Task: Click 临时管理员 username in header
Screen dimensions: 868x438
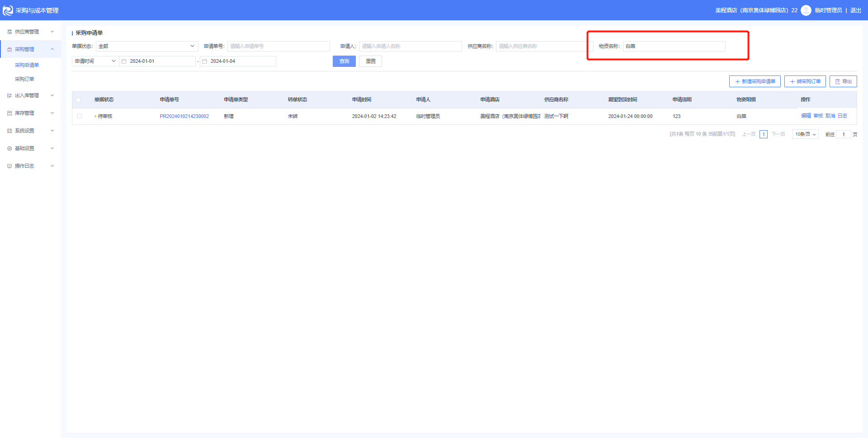Action: [x=828, y=10]
